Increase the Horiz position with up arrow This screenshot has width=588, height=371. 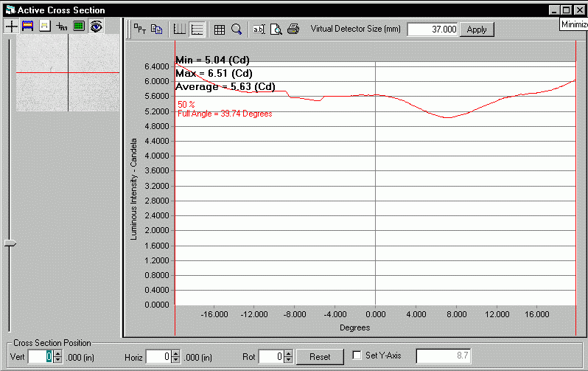point(175,353)
